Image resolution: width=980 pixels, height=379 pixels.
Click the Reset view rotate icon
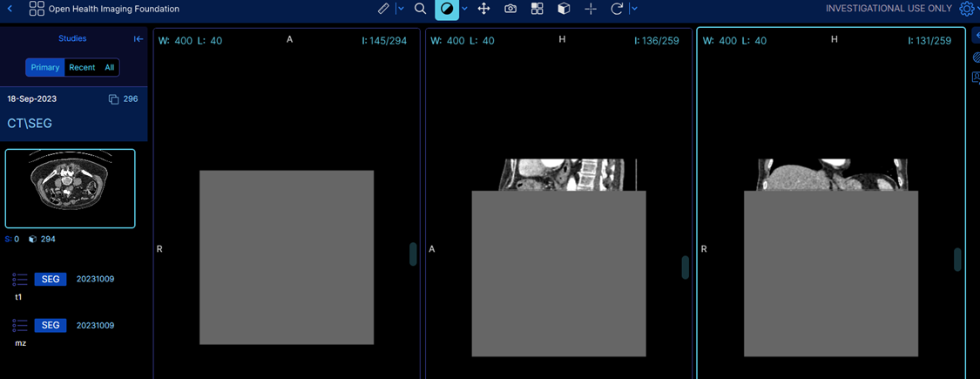(x=617, y=9)
